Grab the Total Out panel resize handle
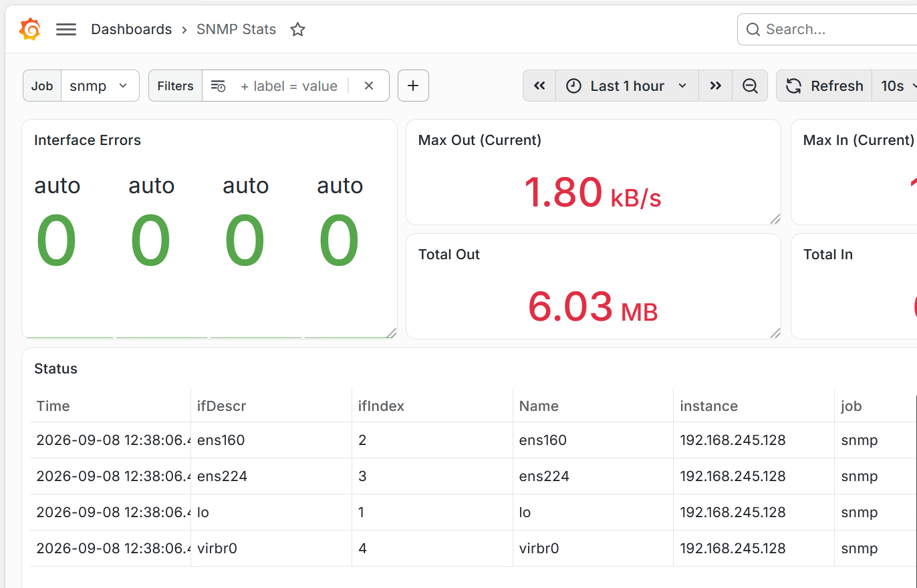The width and height of the screenshot is (917, 588). 775,333
